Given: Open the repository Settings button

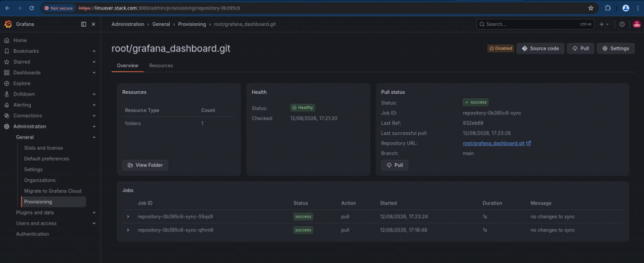Looking at the screenshot, I should point(615,48).
